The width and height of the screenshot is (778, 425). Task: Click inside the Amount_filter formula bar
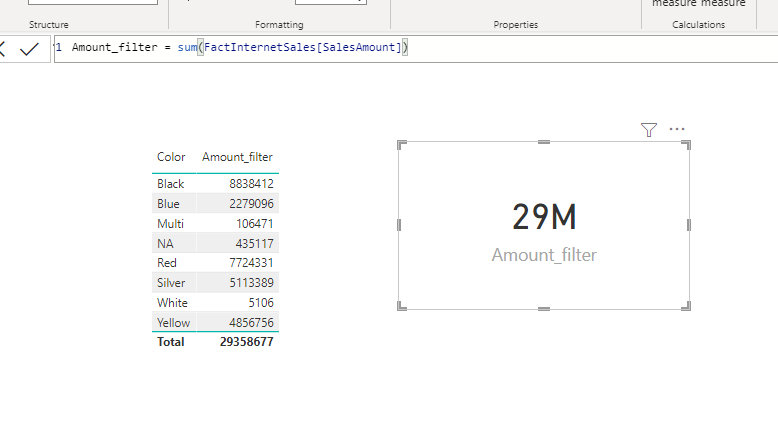tap(416, 49)
